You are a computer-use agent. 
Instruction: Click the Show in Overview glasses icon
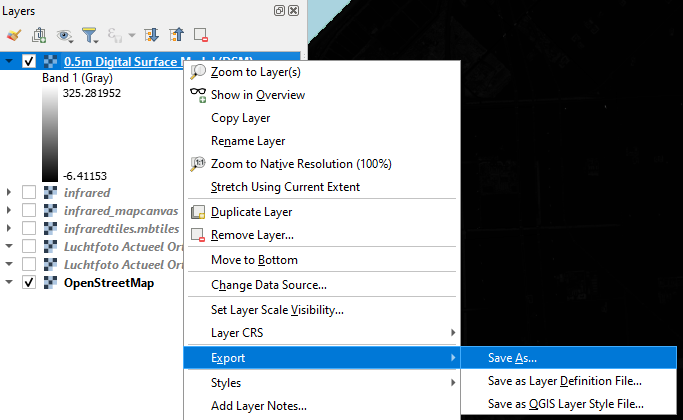pyautogui.click(x=198, y=95)
